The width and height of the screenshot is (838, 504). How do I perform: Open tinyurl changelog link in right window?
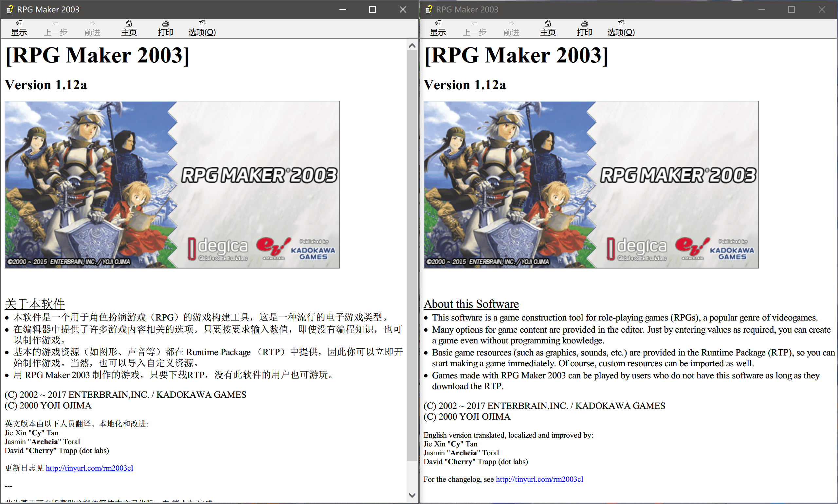539,479
